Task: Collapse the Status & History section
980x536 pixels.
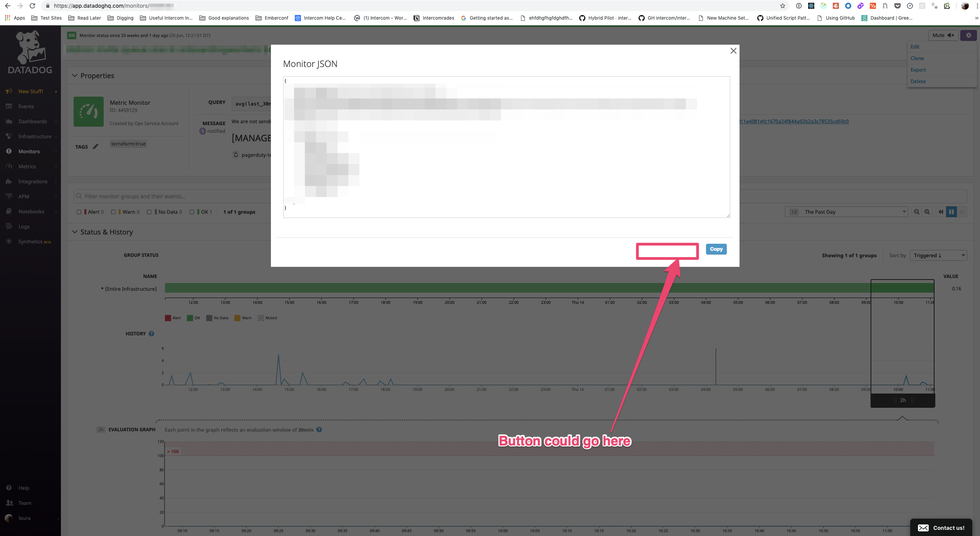Action: tap(74, 232)
